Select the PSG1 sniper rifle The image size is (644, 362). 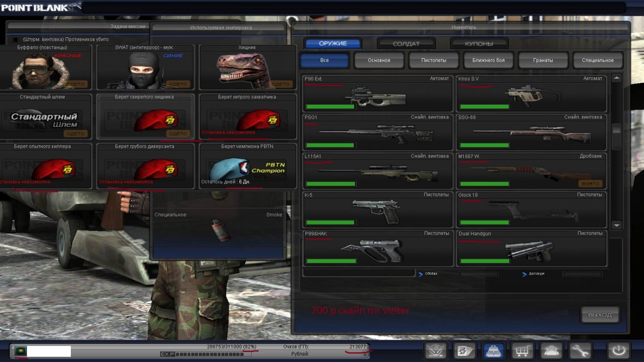click(x=378, y=132)
